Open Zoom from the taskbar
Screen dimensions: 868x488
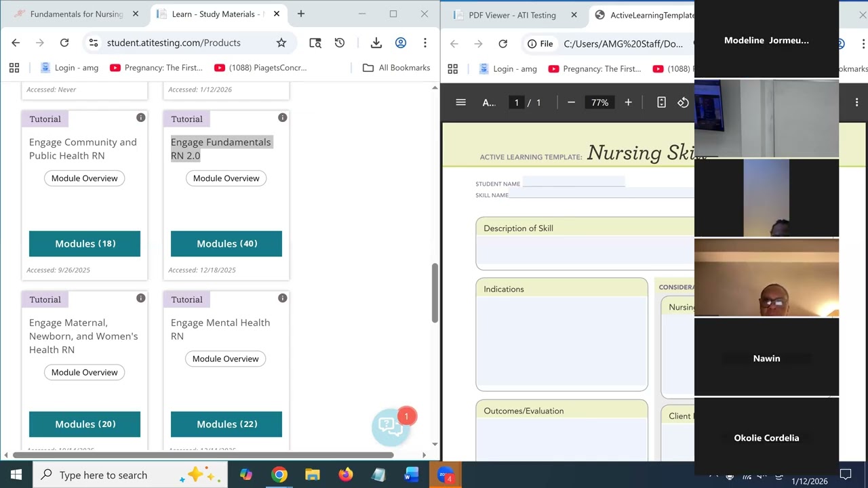[445, 474]
